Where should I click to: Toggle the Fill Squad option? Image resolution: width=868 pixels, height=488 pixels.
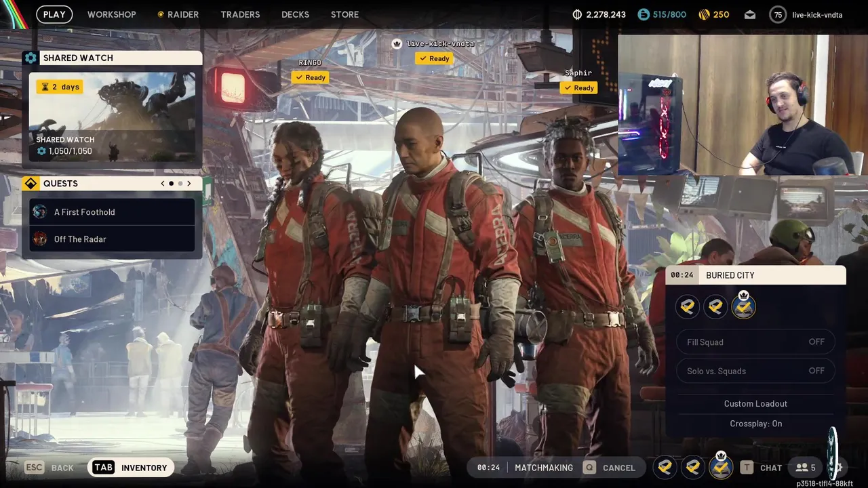755,342
